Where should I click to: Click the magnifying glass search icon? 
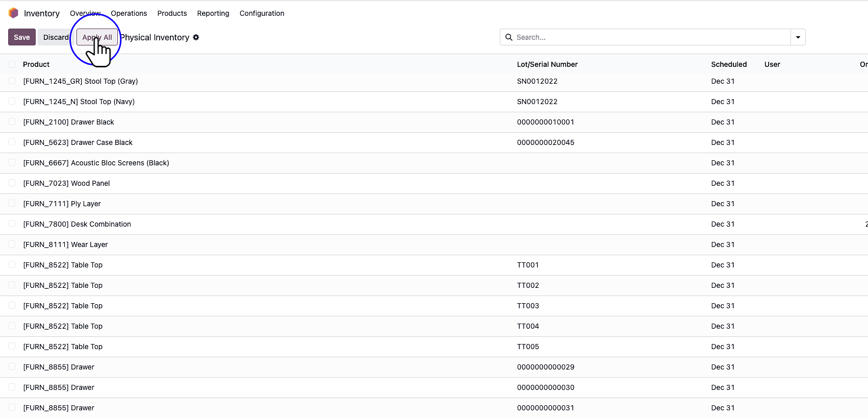point(508,37)
